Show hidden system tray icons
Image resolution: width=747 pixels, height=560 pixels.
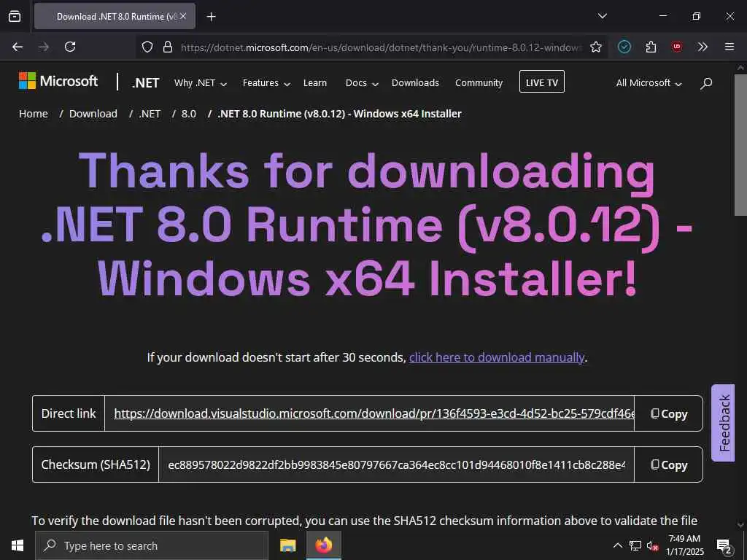617,545
